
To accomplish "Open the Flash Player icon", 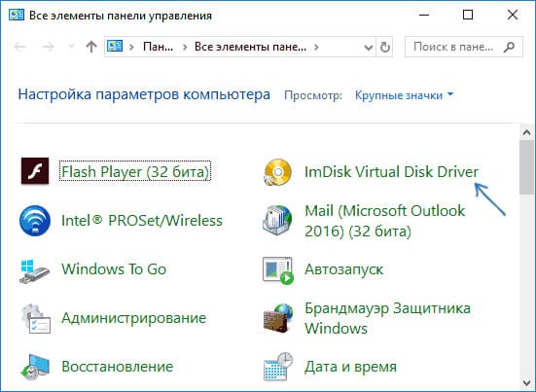I will [x=35, y=171].
